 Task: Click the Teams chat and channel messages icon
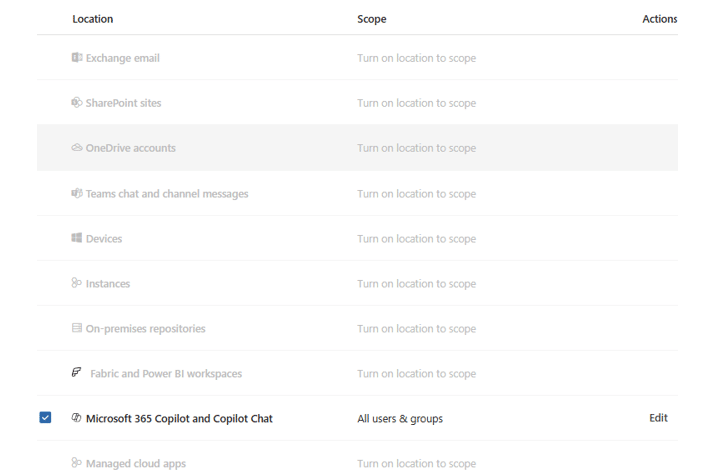[x=77, y=193]
